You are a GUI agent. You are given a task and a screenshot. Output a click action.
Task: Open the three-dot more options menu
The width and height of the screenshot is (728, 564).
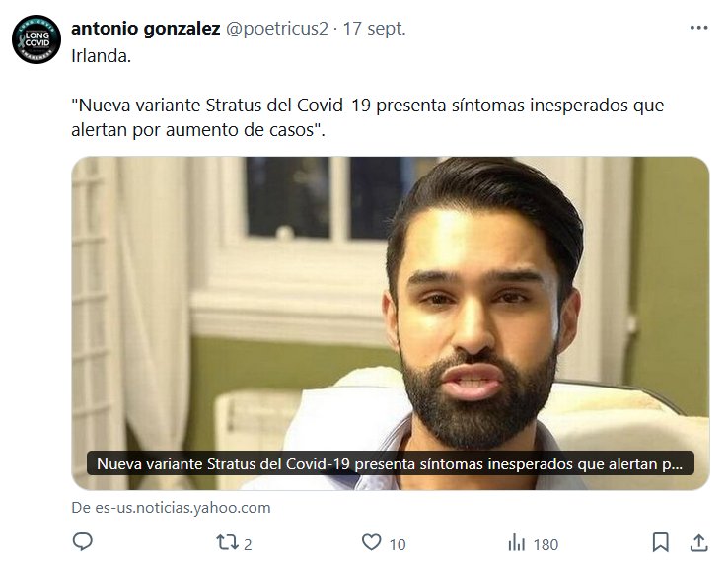click(x=698, y=28)
